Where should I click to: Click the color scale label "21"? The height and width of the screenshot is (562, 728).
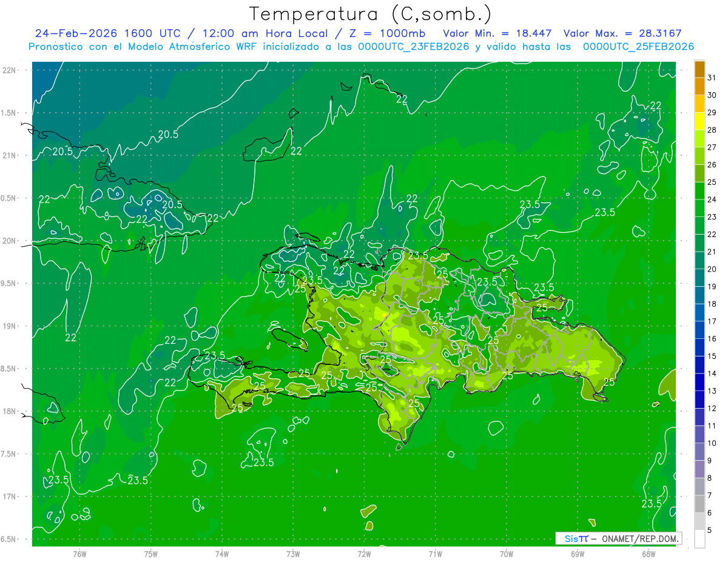click(712, 252)
